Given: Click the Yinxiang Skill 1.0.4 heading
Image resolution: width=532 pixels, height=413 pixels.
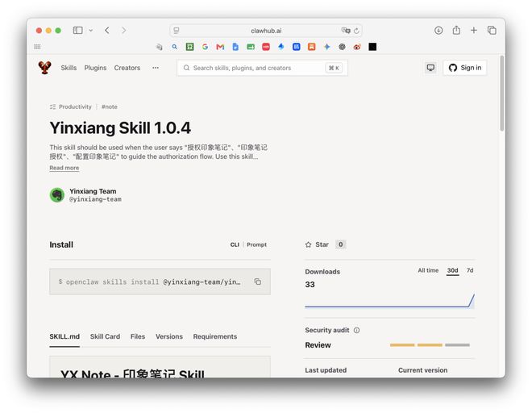Looking at the screenshot, I should (120, 128).
